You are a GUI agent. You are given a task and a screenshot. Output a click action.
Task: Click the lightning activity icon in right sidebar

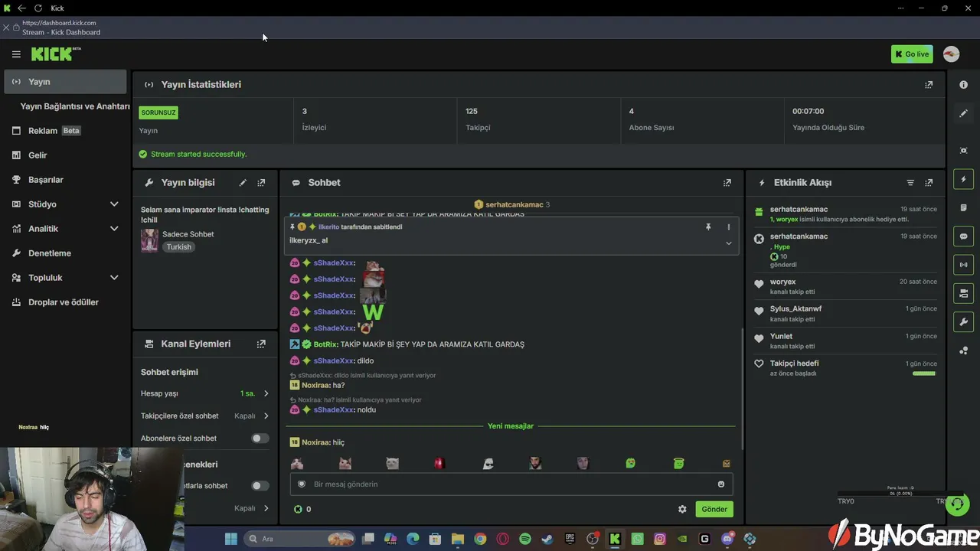963,179
